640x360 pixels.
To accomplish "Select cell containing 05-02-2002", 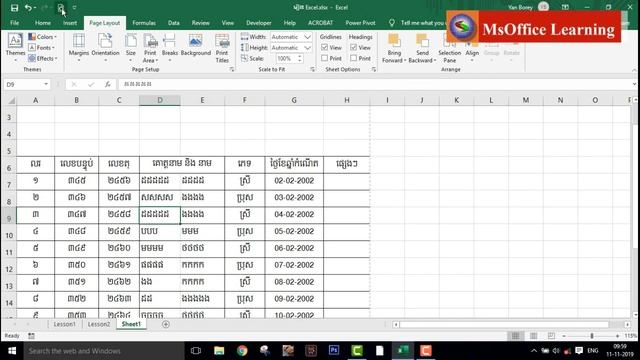I will click(x=294, y=231).
